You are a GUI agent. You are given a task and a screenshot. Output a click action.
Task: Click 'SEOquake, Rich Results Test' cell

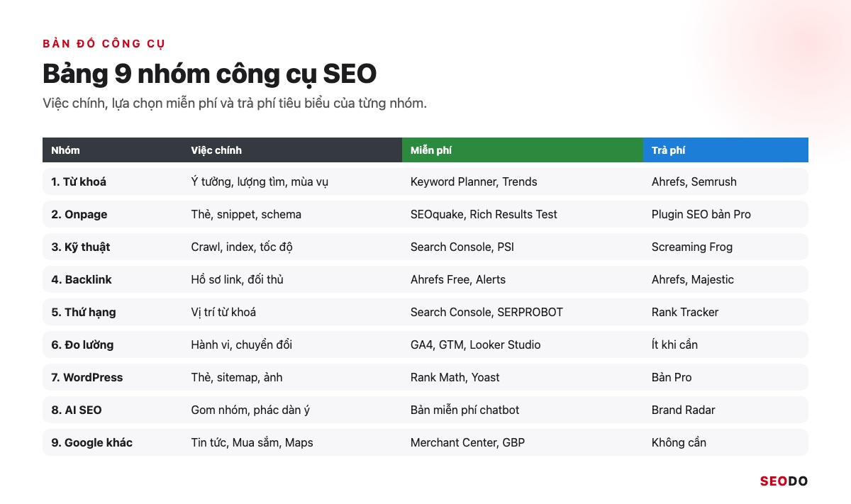[x=484, y=214]
